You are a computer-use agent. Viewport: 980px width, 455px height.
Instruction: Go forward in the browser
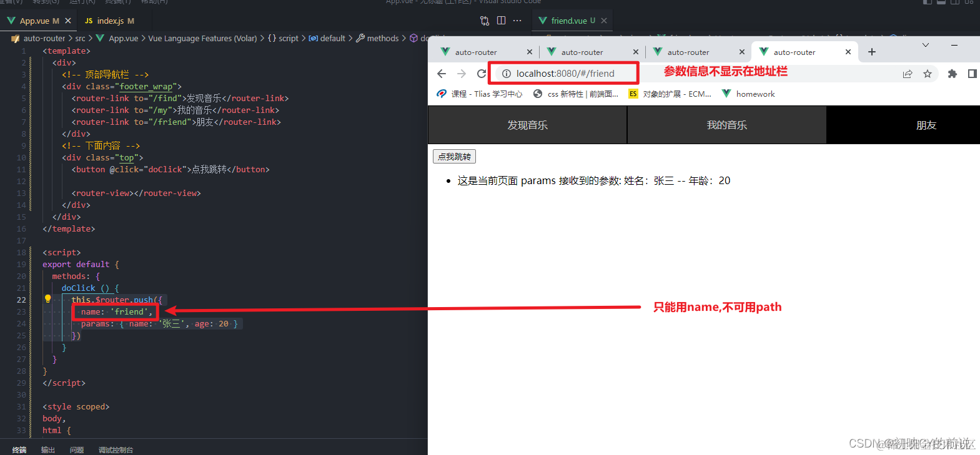(462, 74)
